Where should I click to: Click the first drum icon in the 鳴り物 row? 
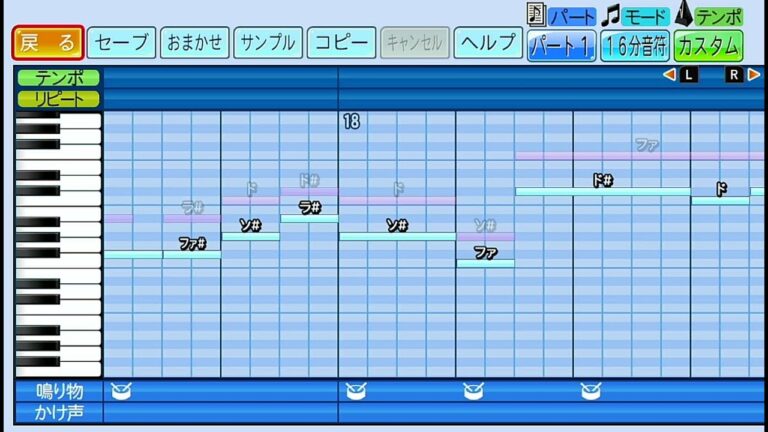point(121,390)
